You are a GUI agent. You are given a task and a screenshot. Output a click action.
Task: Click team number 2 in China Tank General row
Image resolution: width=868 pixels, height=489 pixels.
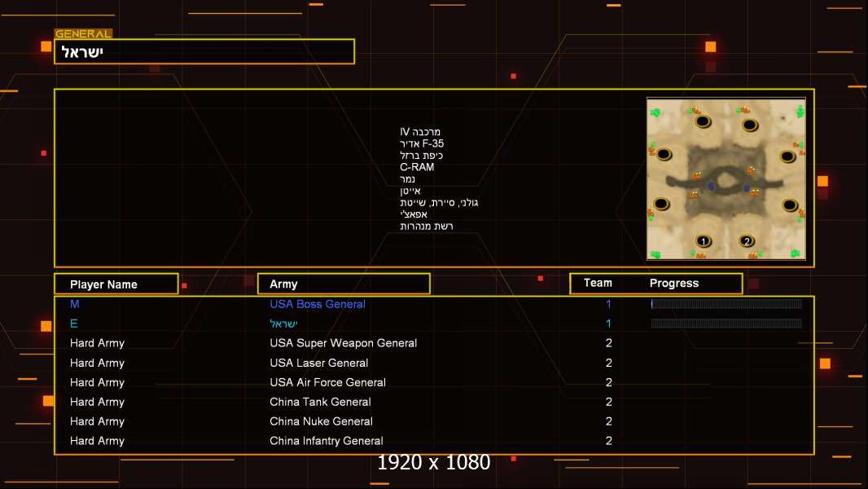(x=609, y=402)
